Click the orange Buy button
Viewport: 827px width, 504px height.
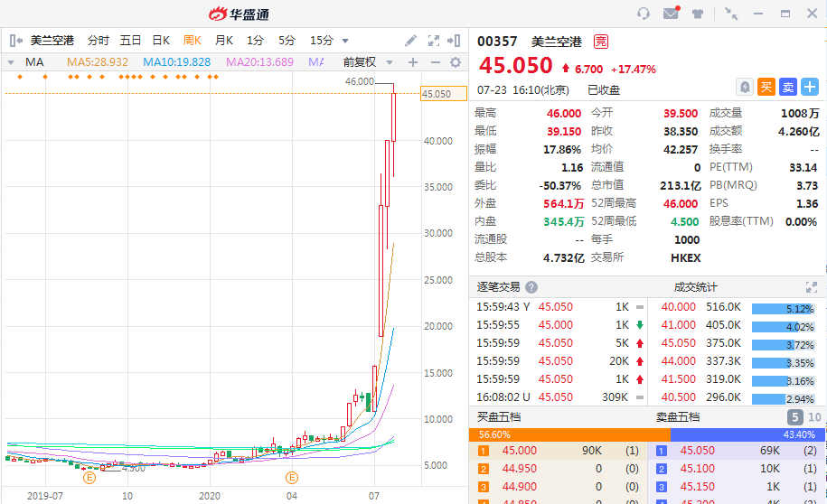click(766, 87)
